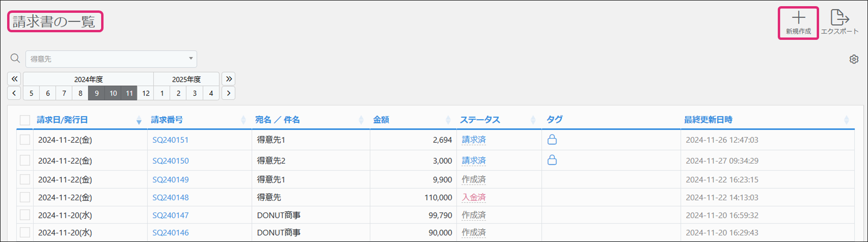Toggle the select-all checkbox in table header
868x242 pixels.
coord(25,120)
